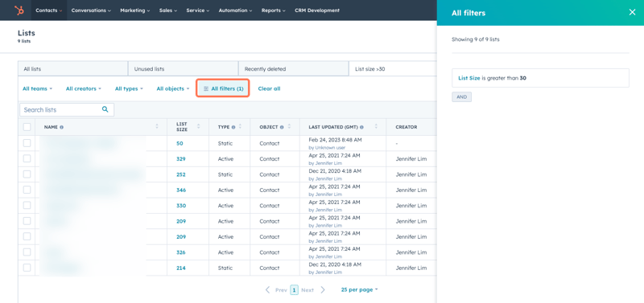Click the All filters (1) button
Image resolution: width=644 pixels, height=303 pixels.
click(223, 88)
